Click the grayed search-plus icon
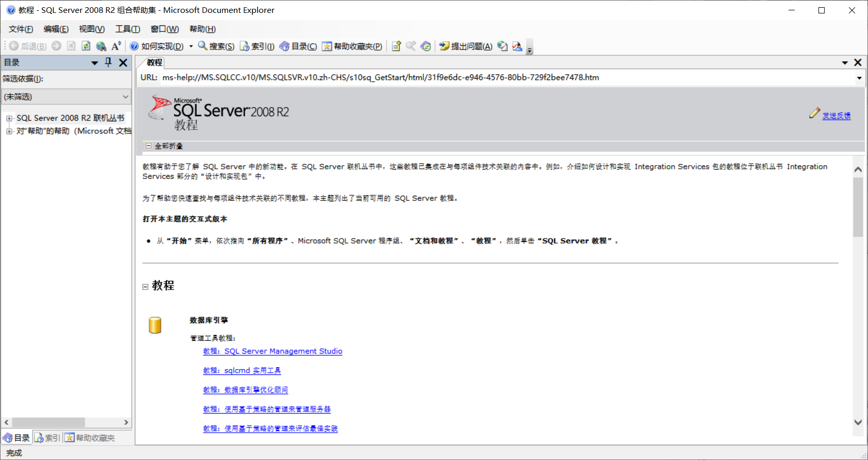This screenshot has height=460, width=868. 411,46
